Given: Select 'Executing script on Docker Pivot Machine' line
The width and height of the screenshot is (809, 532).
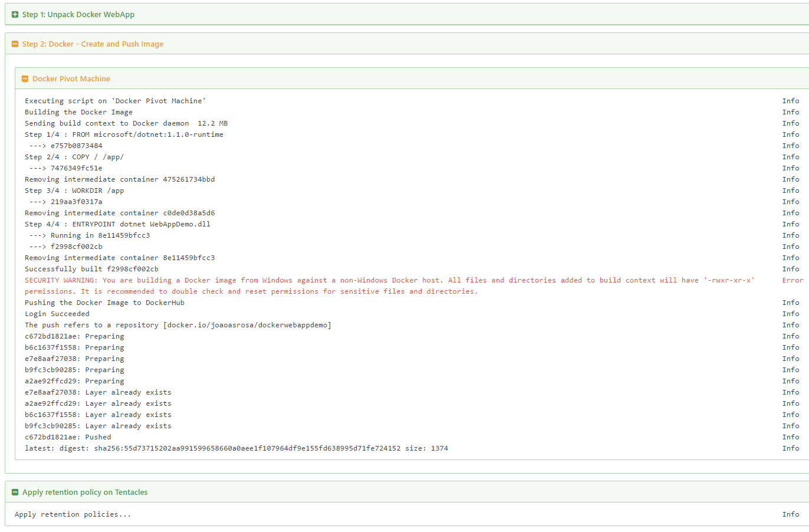Looking at the screenshot, I should coord(116,101).
